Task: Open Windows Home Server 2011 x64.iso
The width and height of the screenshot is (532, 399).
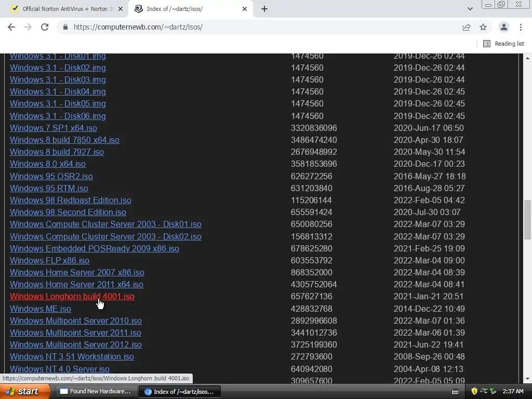Action: tap(76, 284)
